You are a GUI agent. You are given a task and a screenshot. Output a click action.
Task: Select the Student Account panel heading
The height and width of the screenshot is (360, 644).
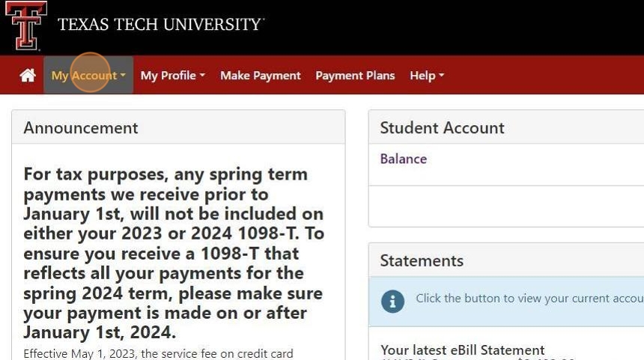click(x=442, y=128)
